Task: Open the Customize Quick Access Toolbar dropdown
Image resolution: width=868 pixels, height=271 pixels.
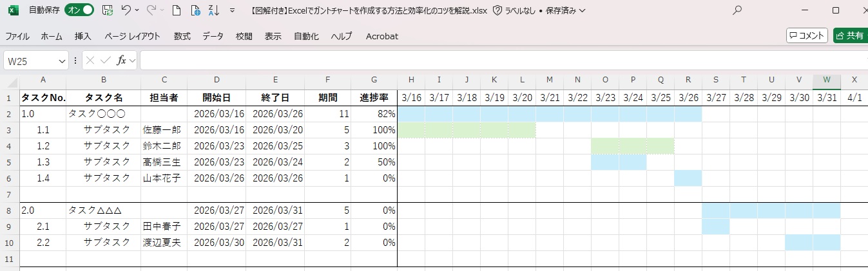Action: click(x=232, y=10)
